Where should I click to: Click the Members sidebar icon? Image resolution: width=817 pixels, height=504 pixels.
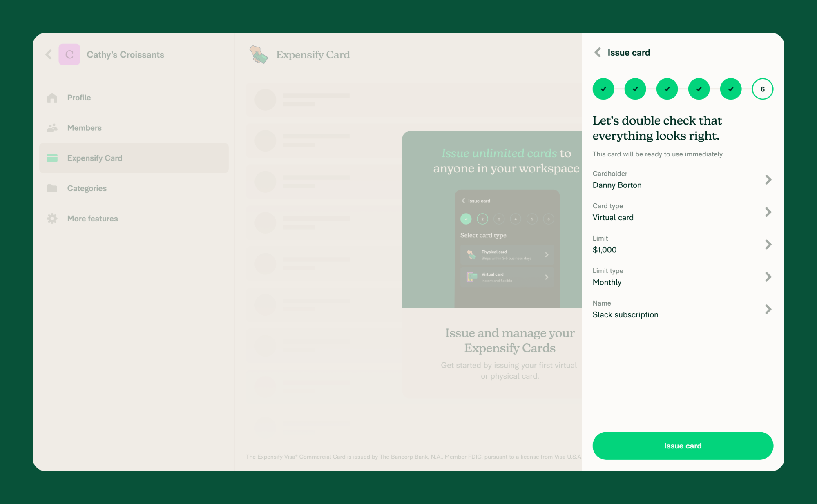53,128
